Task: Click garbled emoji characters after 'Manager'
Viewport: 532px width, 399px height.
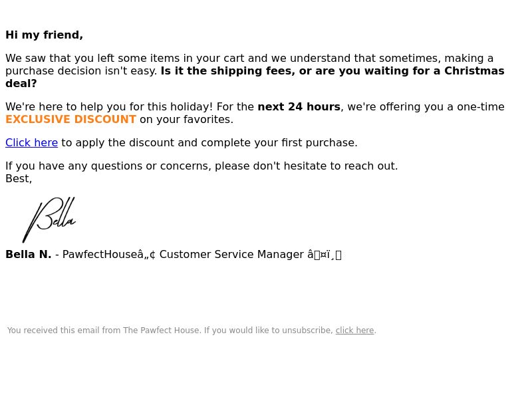Action: tap(325, 255)
